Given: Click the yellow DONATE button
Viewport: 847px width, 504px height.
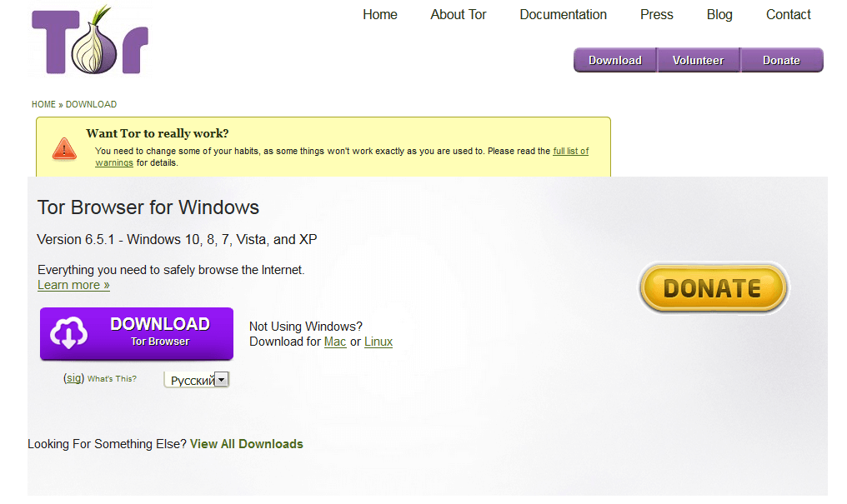Looking at the screenshot, I should tap(713, 288).
